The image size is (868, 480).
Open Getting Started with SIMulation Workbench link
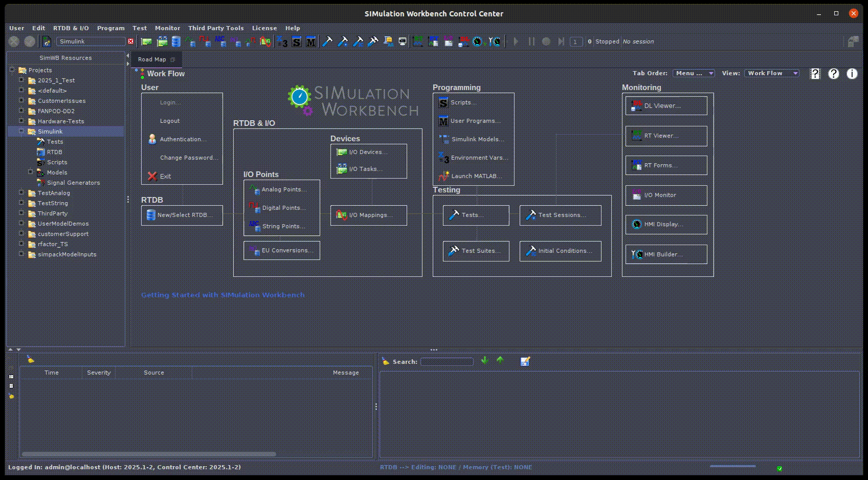[x=223, y=295]
